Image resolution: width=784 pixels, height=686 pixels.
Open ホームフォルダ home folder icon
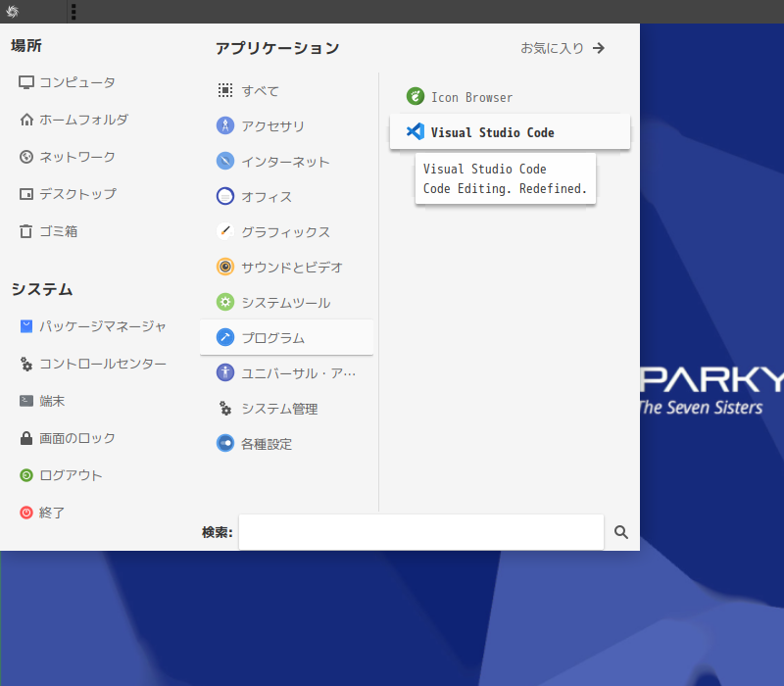click(x=26, y=120)
